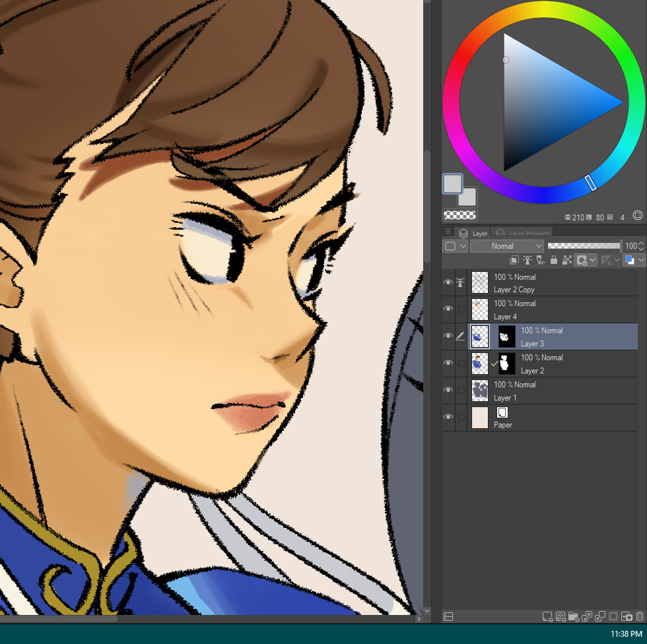Viewport: 647px width, 644px height.
Task: Click the Layer 4 thumbnail
Action: tap(480, 309)
